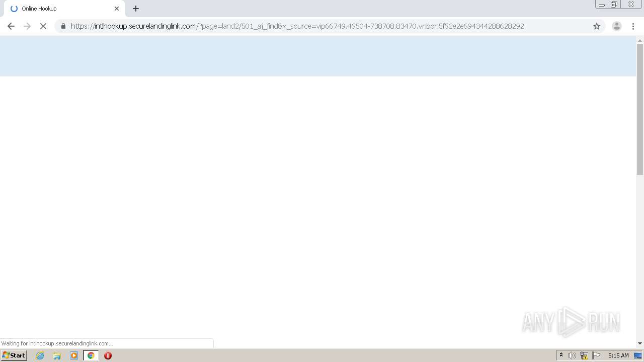View site info via lock icon
Viewport: 644px width, 362px height.
click(63, 26)
